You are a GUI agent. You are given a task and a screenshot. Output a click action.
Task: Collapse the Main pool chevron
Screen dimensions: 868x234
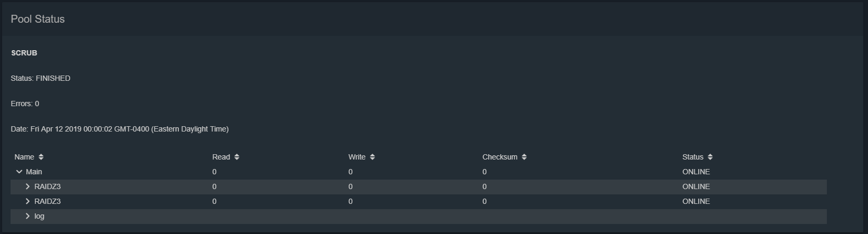click(19, 172)
